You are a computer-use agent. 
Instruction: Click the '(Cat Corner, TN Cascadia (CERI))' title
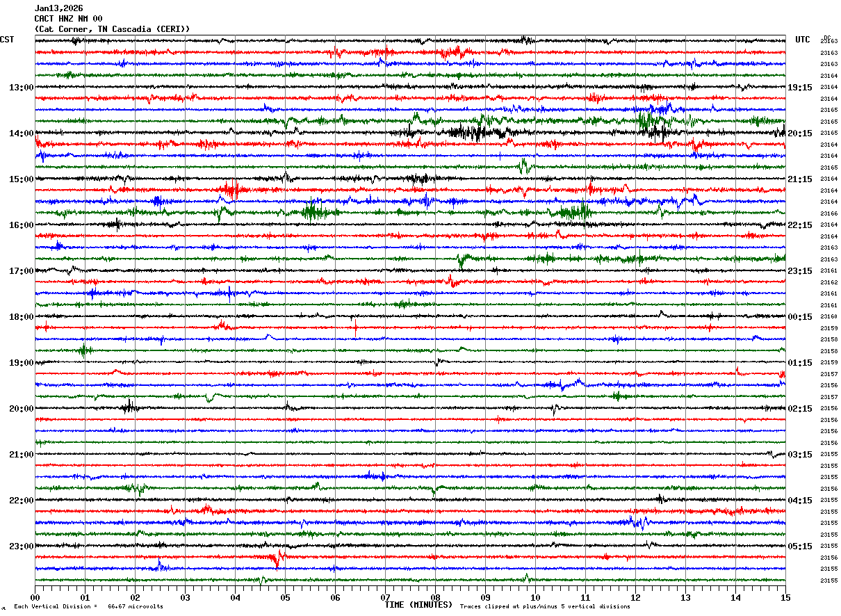click(112, 29)
